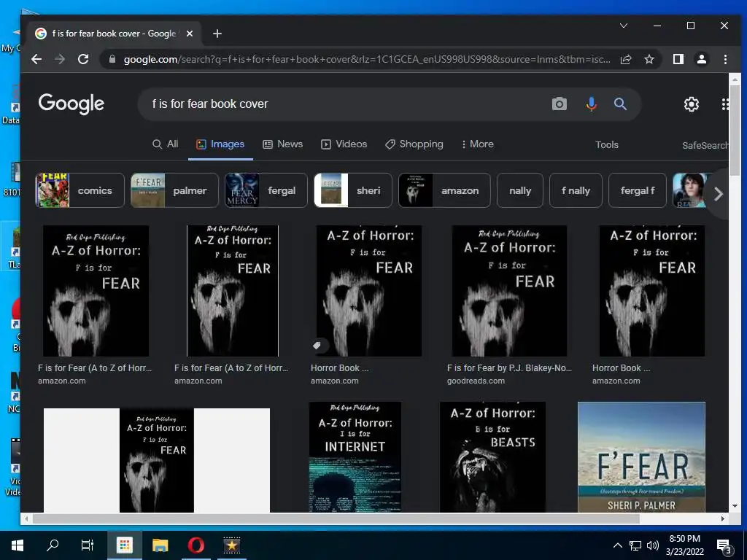Image resolution: width=747 pixels, height=560 pixels.
Task: Open File Explorer from the taskbar
Action: [160, 545]
